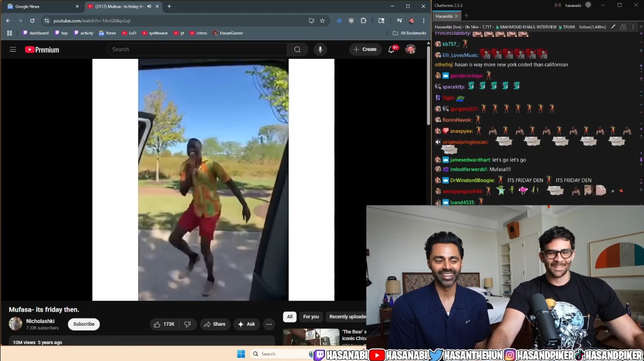Screen dimensions: 644x361
Task: Close the HasanAbi Chatterino tab
Action: tap(456, 16)
